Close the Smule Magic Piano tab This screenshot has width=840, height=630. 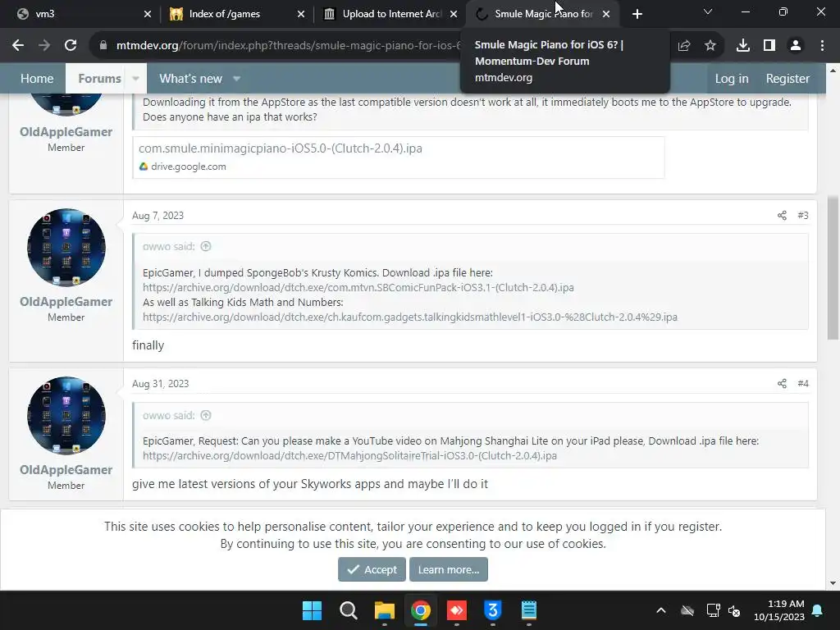coord(606,15)
